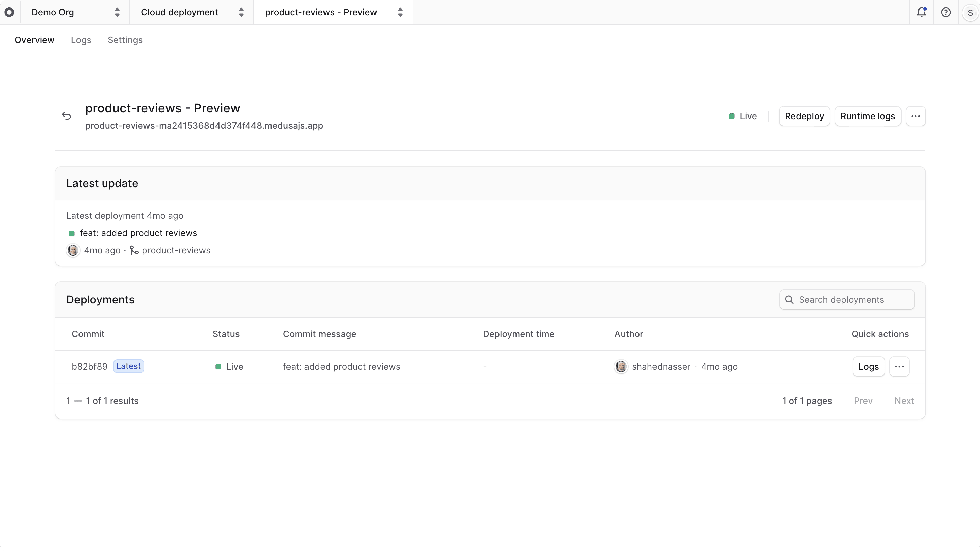
Task: Click shahednasser's avatar in the Author column
Action: tap(621, 367)
